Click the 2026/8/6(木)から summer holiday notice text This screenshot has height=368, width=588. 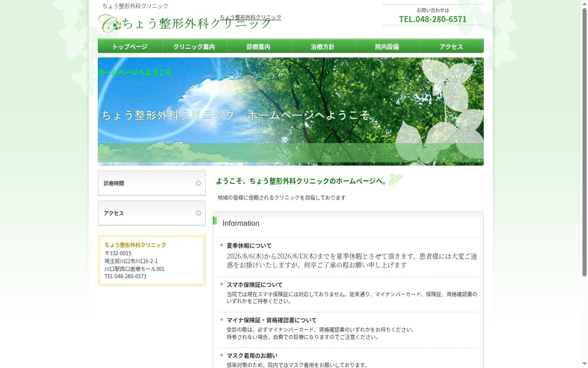tap(352, 260)
